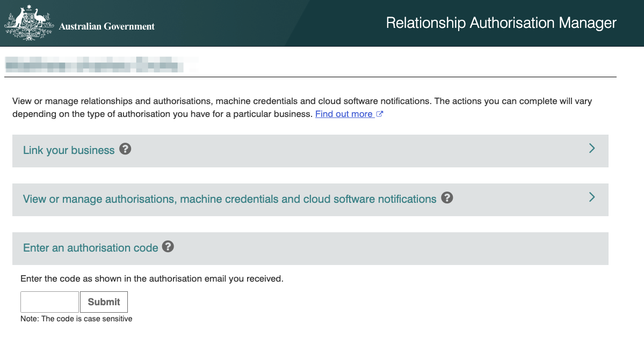Focus the authorisation code input box
This screenshot has height=346, width=644.
coord(49,302)
